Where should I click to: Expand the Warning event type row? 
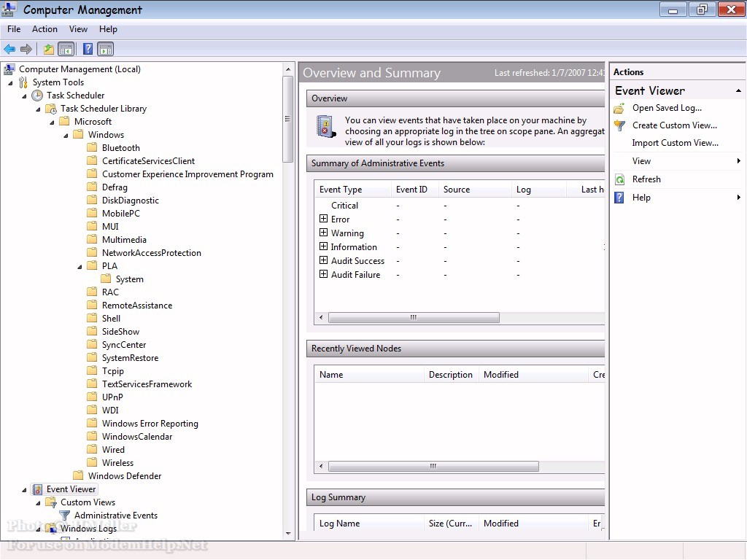tap(323, 233)
